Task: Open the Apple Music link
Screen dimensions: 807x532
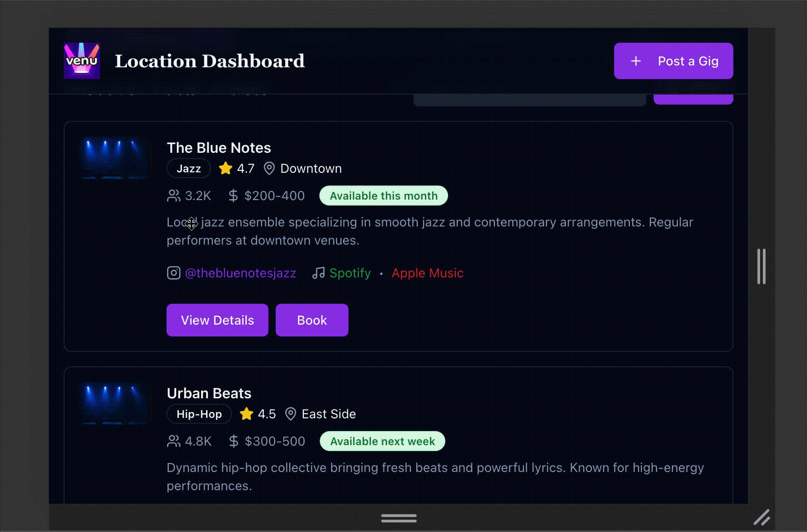Action: click(x=427, y=273)
